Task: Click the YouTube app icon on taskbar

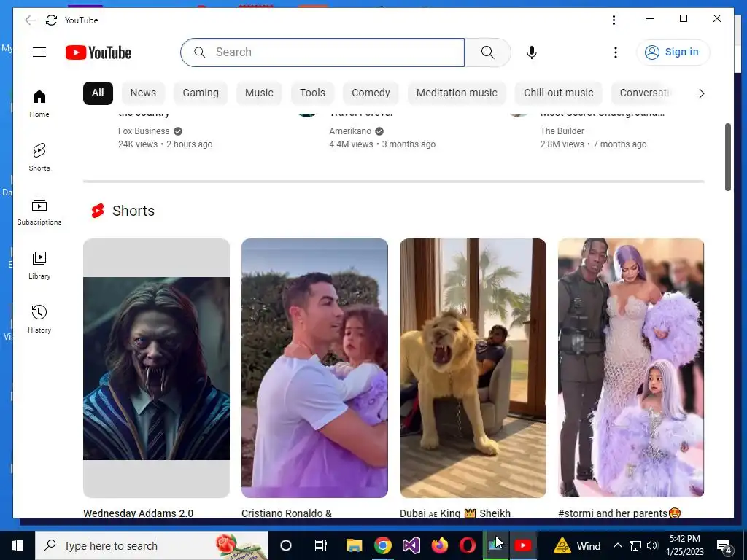Action: pos(523,545)
